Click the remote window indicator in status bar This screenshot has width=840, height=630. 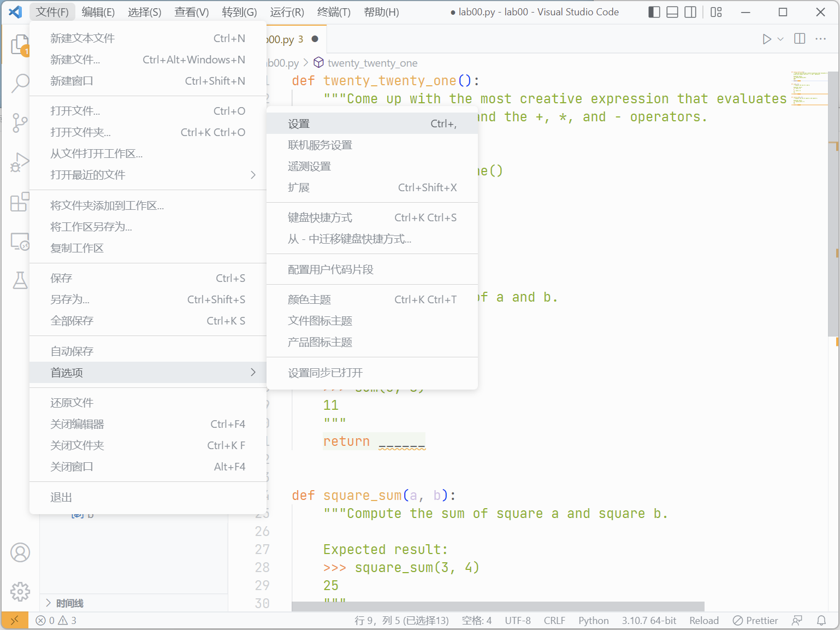coord(15,620)
